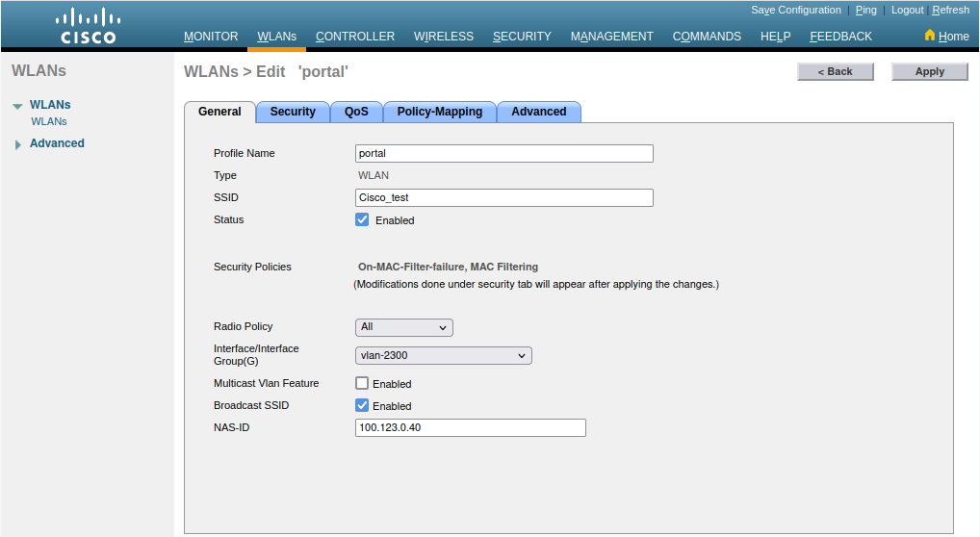
Task: Expand the Advanced sidebar section
Action: tap(17, 144)
